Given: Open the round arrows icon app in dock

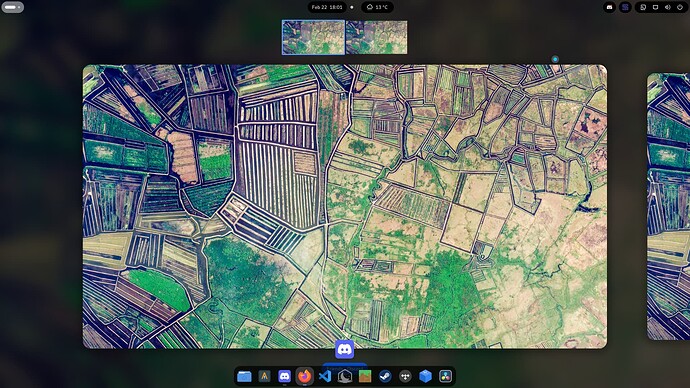Looking at the screenshot, I should tap(405, 376).
